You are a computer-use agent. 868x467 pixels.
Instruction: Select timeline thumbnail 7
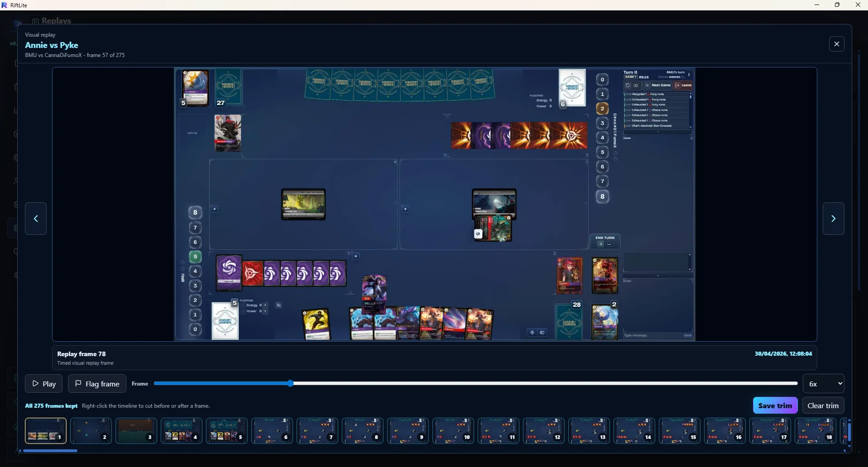point(317,431)
